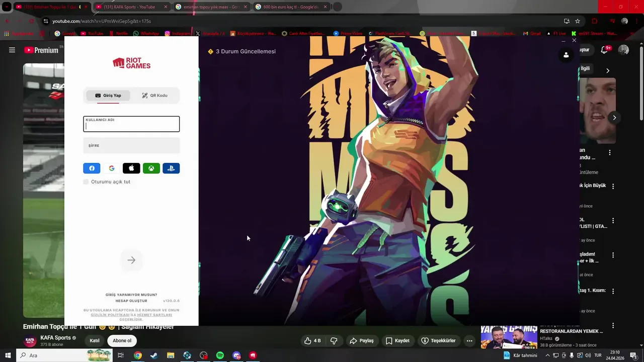Open options for the Büyük video

coord(613,186)
